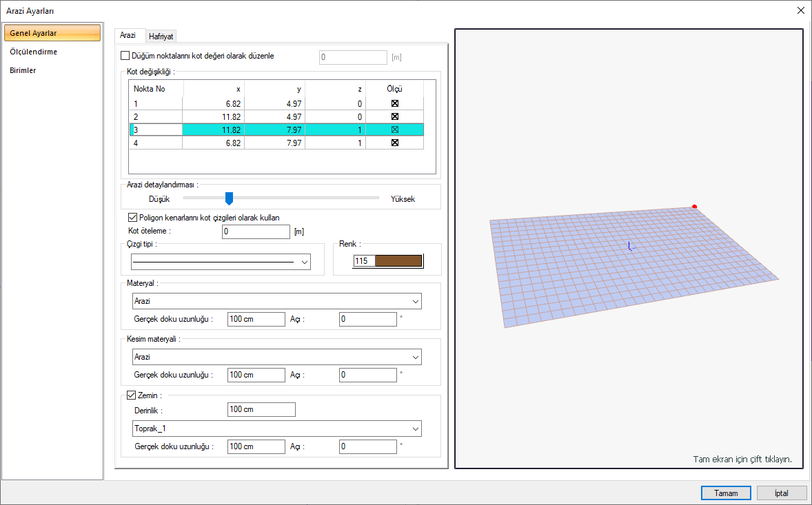Toggle Ölçü checkbox for point 4

395,143
